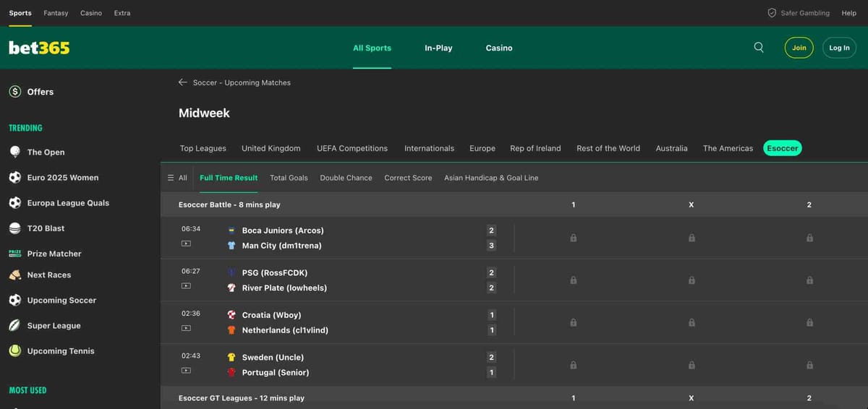This screenshot has width=868, height=409.
Task: Switch to Correct Score market
Action: pos(408,178)
